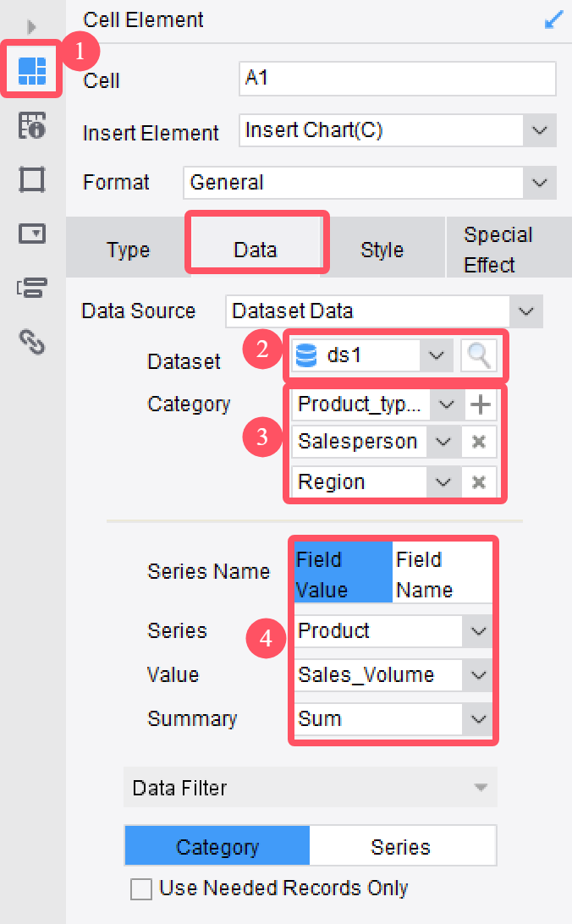Open the Floating Element sidebar icon

coord(32,179)
